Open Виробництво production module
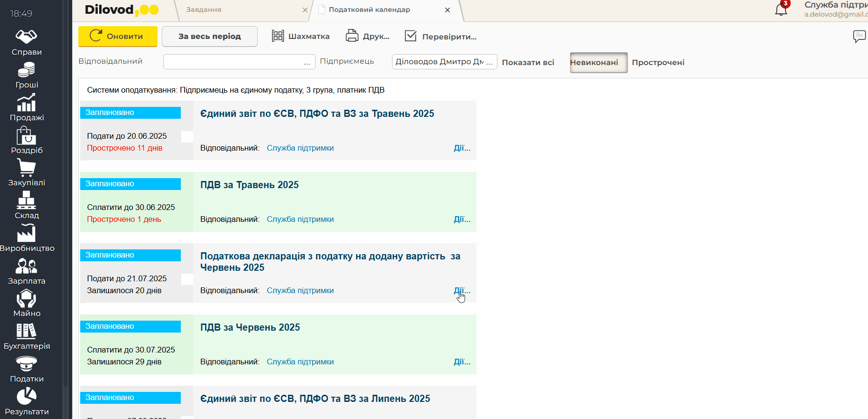 pyautogui.click(x=27, y=238)
